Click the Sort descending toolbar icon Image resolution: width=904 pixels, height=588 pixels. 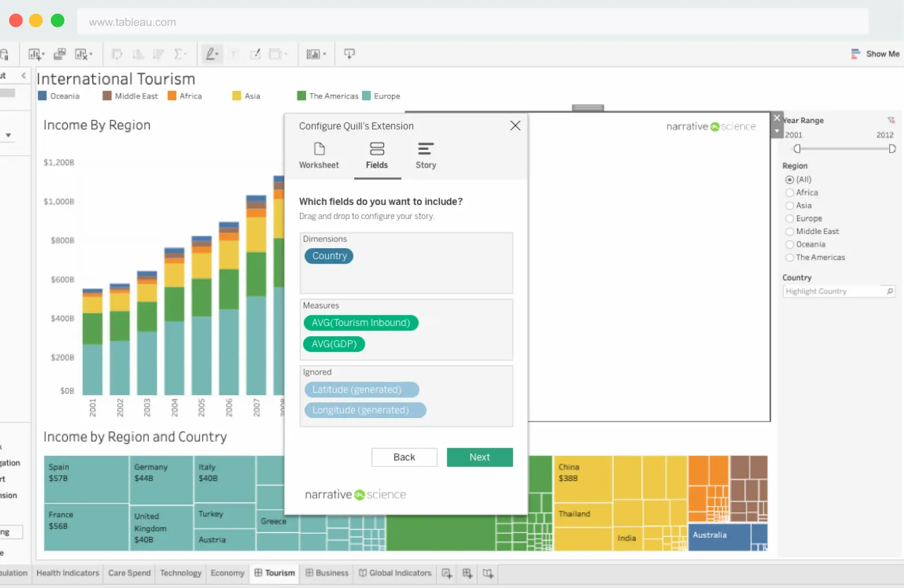pos(158,54)
